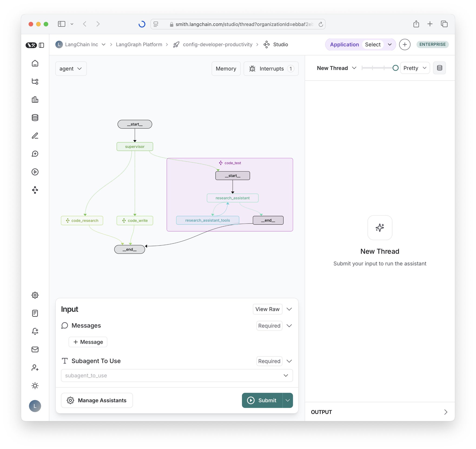Open the play-circle playground icon in the sidebar
This screenshot has height=449, width=476.
(35, 172)
